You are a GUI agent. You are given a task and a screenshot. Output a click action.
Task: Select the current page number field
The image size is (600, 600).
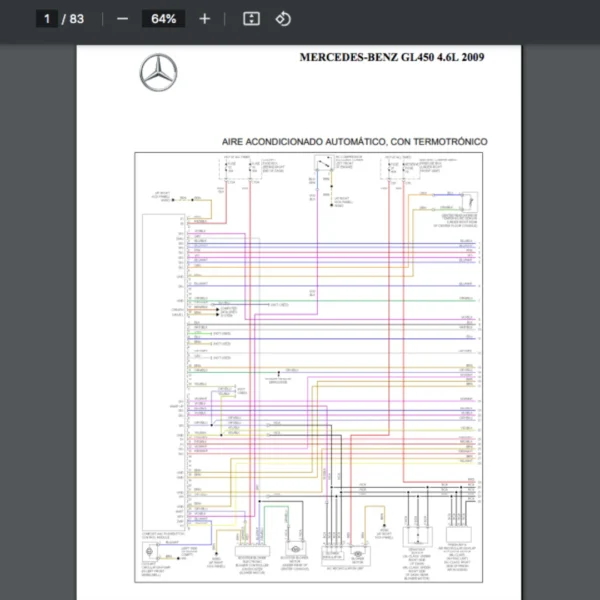click(x=46, y=19)
